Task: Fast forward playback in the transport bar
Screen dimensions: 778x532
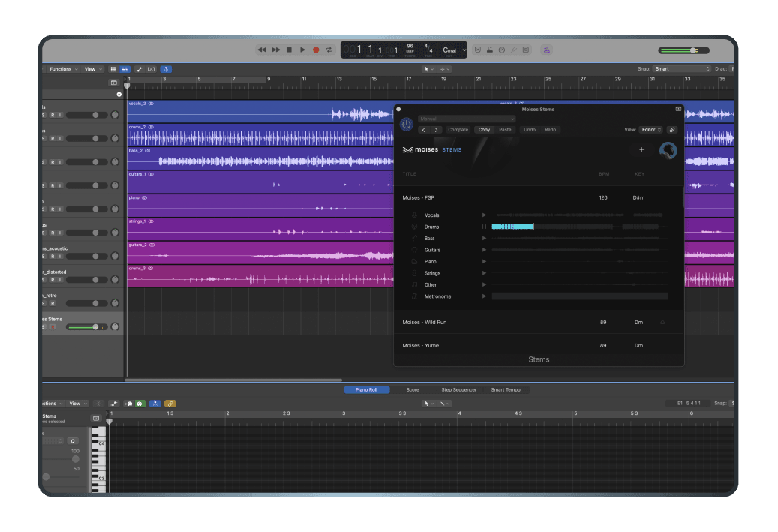Action: [276, 50]
